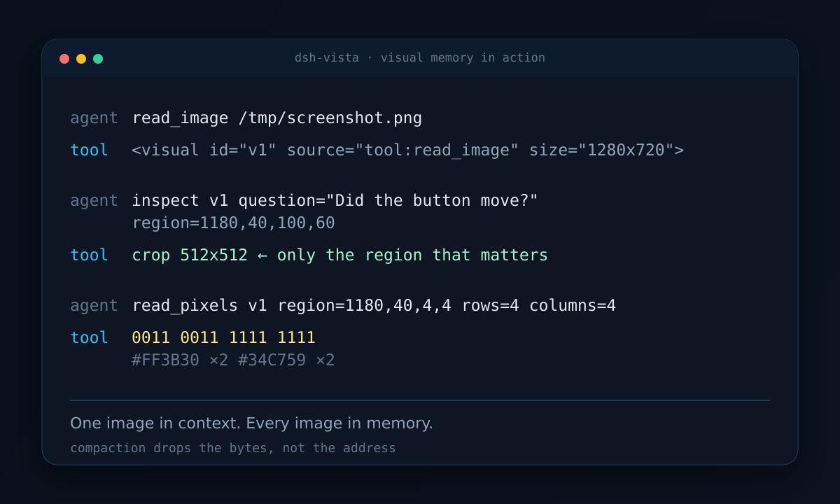Click the agent label beside read_image

[x=94, y=118]
